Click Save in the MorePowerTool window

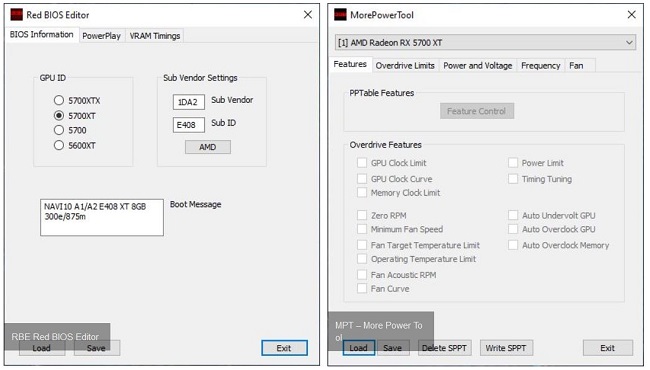pyautogui.click(x=393, y=348)
